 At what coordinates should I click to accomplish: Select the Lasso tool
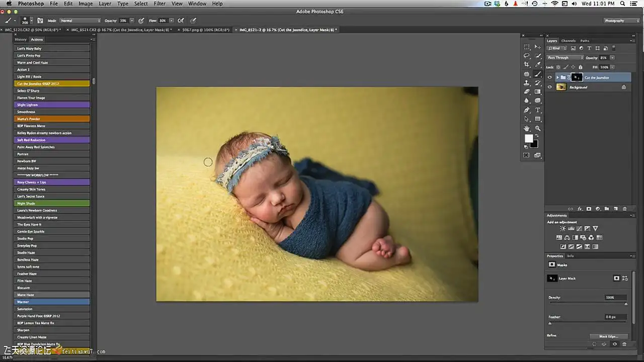[x=527, y=56]
